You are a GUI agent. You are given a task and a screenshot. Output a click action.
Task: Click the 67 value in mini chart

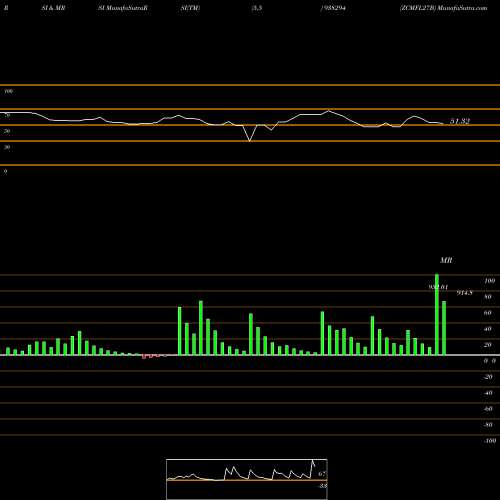322,474
